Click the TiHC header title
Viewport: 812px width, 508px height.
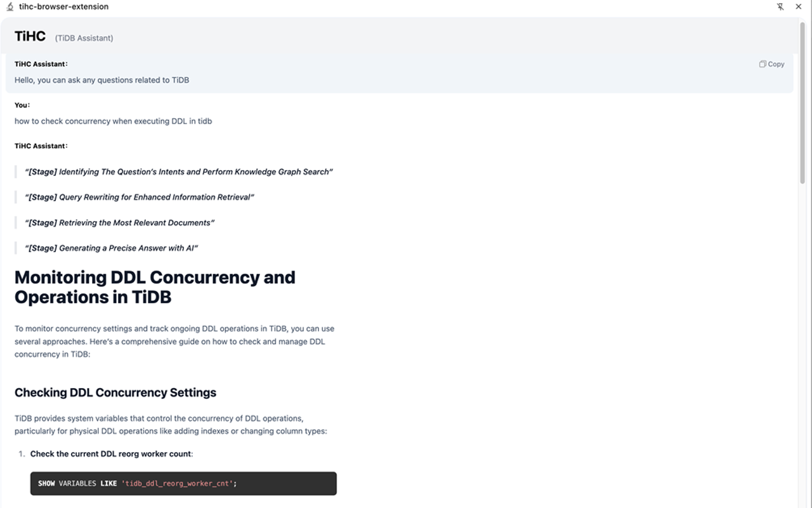[x=30, y=36]
